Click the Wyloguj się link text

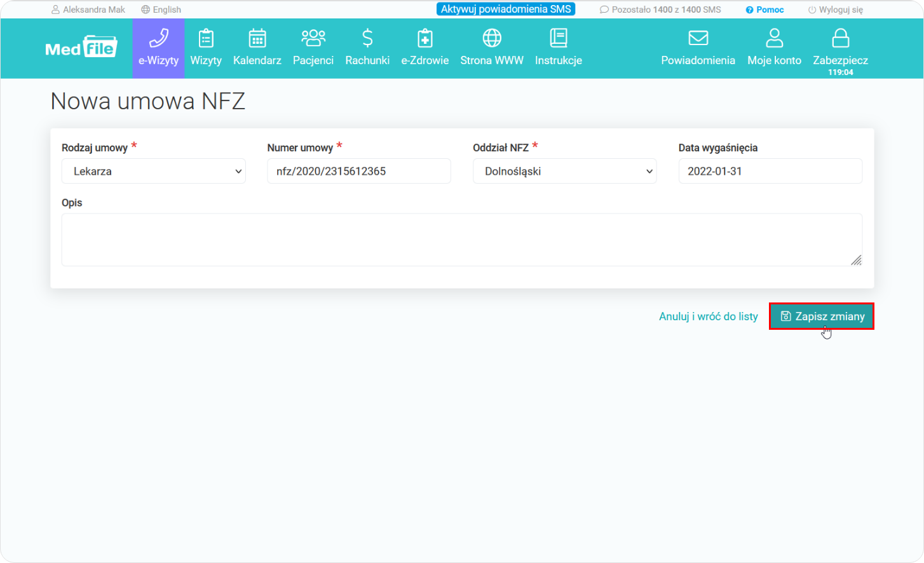[x=841, y=10]
